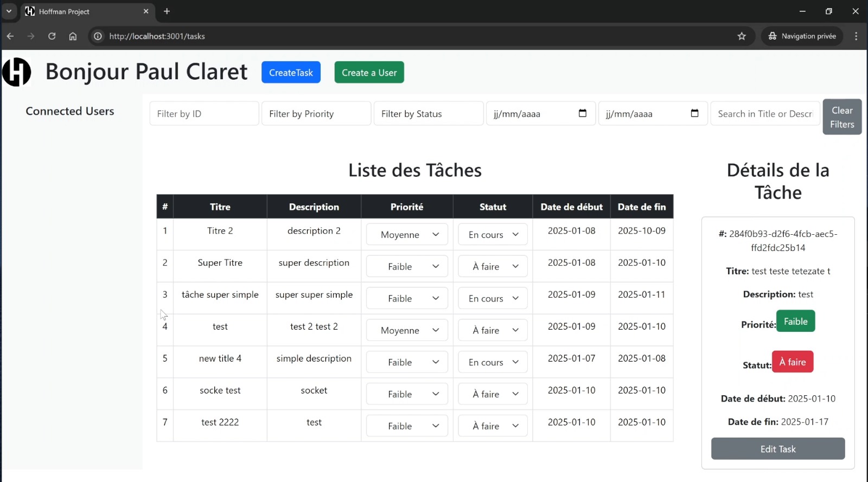Click the browser home icon
Image resolution: width=868 pixels, height=482 pixels.
(x=73, y=36)
